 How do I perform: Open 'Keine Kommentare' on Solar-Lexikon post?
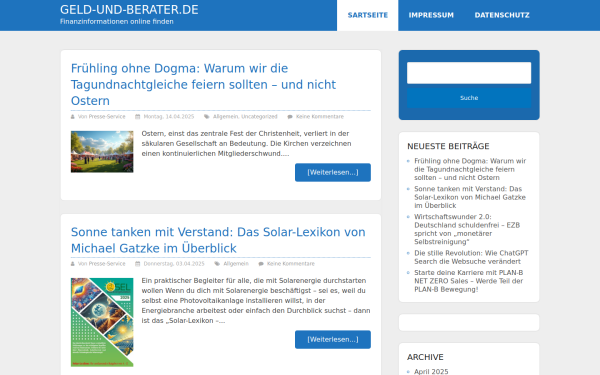[x=291, y=264]
